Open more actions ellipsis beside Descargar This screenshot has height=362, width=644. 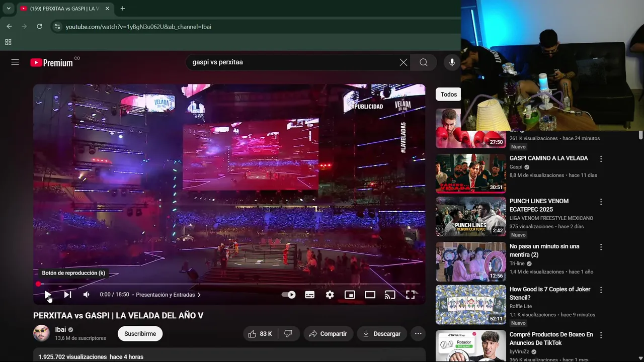click(418, 334)
